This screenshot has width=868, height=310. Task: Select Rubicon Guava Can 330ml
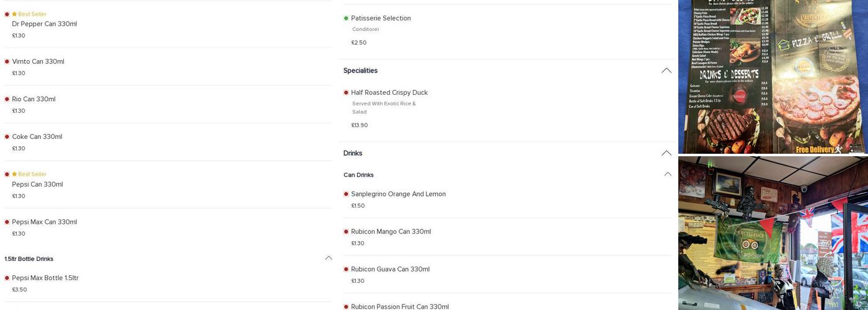390,269
